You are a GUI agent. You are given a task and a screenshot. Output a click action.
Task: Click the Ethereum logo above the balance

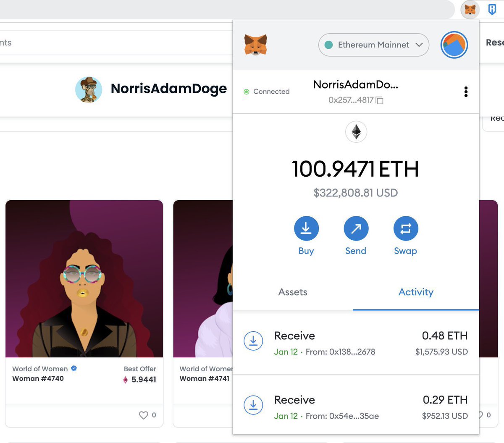click(356, 132)
